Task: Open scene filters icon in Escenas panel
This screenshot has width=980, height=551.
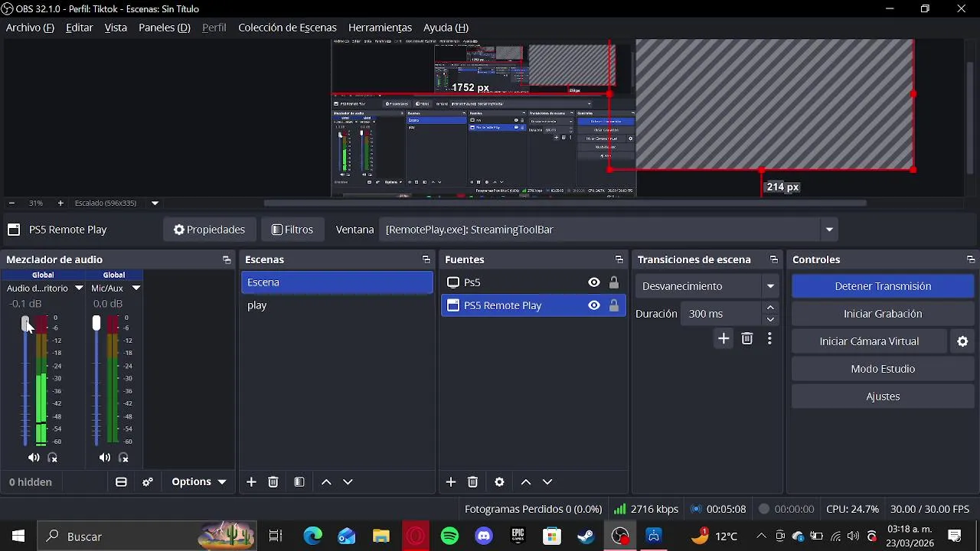Action: 299,482
